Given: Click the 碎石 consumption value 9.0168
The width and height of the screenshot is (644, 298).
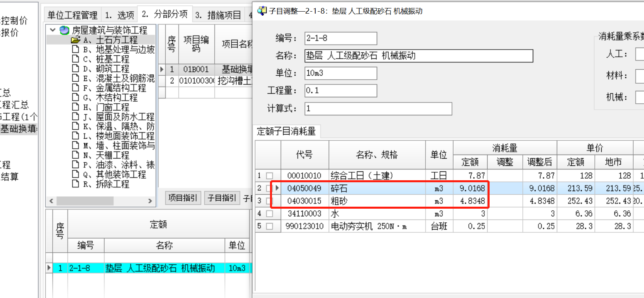Looking at the screenshot, I should coord(470,188).
